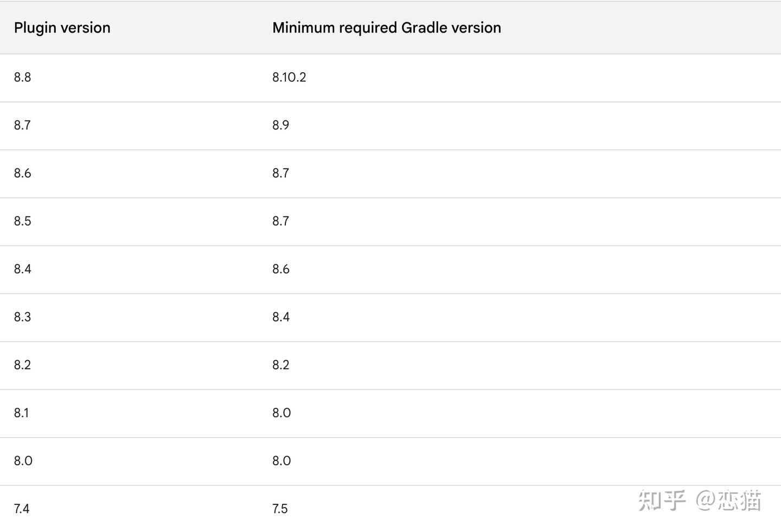
Task: Select plugin version 8.4 cell
Action: coord(22,269)
